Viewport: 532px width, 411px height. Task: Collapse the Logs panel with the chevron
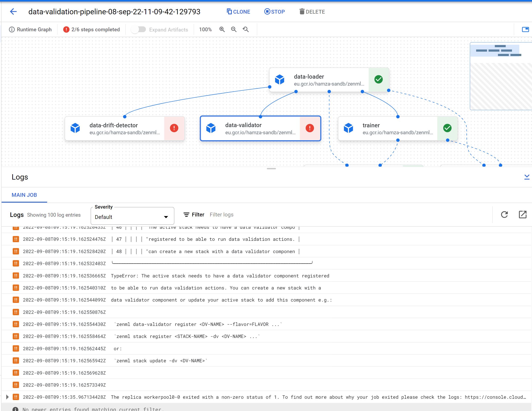point(527,177)
